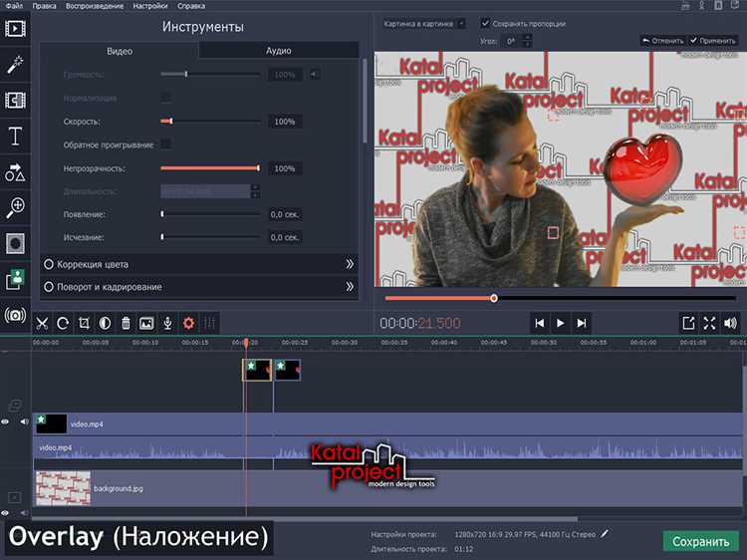Click the crop tool icon in toolbar
Screen dimensions: 747x560
coord(84,323)
